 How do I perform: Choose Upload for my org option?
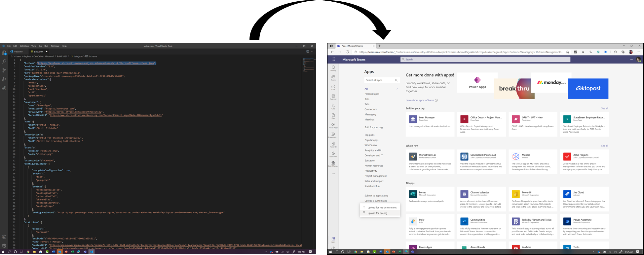pos(377,213)
